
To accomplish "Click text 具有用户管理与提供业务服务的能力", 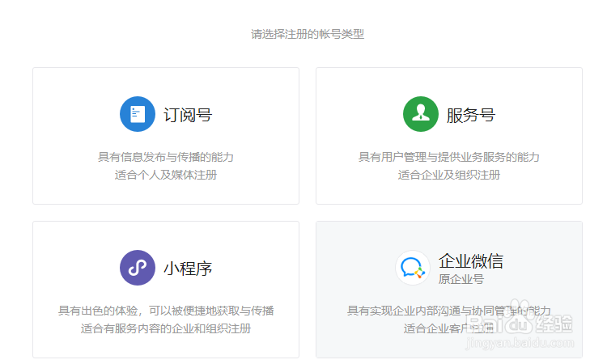I will pyautogui.click(x=449, y=157).
